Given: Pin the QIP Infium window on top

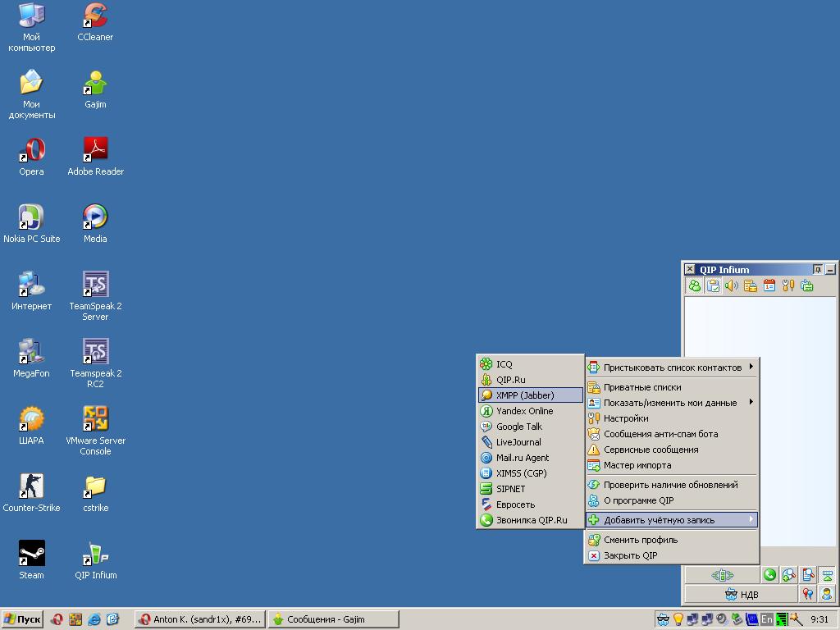Looking at the screenshot, I should point(818,269).
